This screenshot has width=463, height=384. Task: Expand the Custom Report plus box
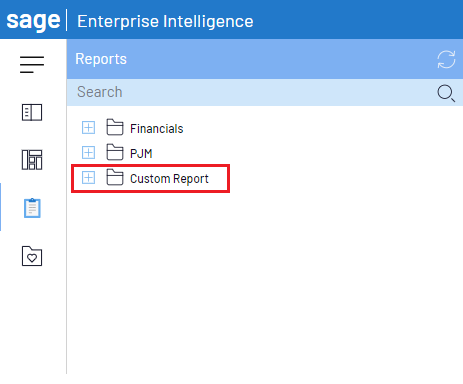coord(88,178)
